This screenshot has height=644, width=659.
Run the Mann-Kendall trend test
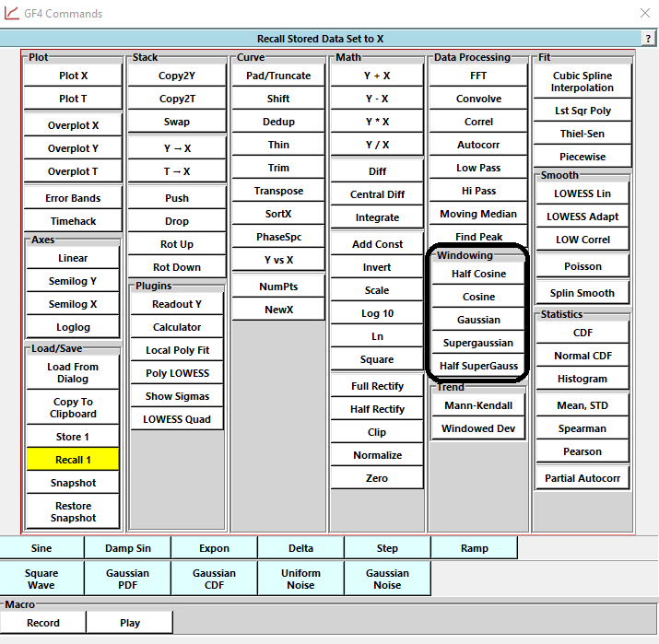click(478, 405)
